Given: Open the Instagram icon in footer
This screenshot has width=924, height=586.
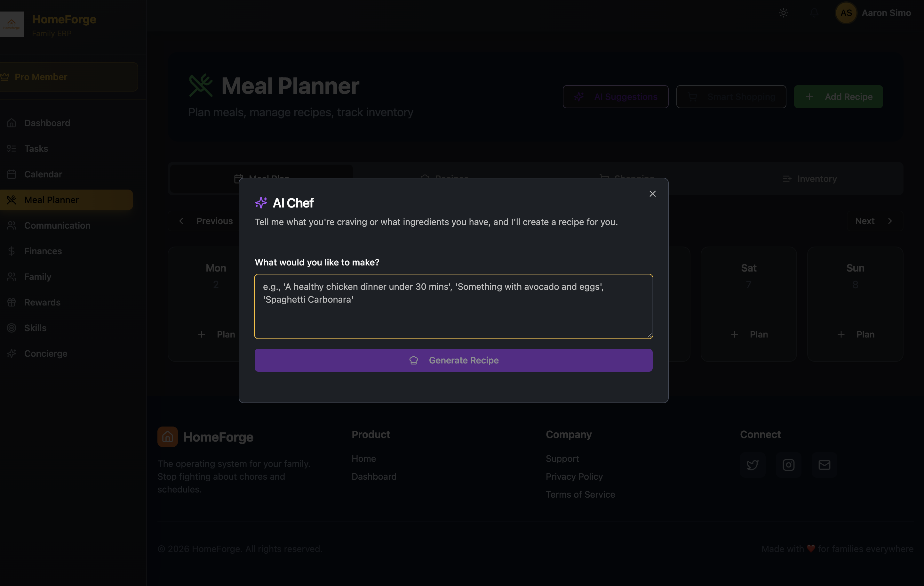Looking at the screenshot, I should coord(788,465).
